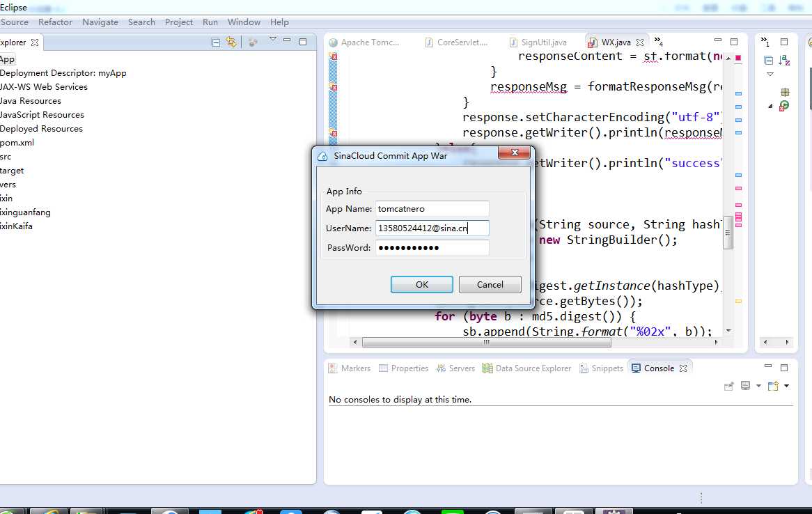Select the src folder
Viewport: 812px width, 514px height.
(x=5, y=157)
